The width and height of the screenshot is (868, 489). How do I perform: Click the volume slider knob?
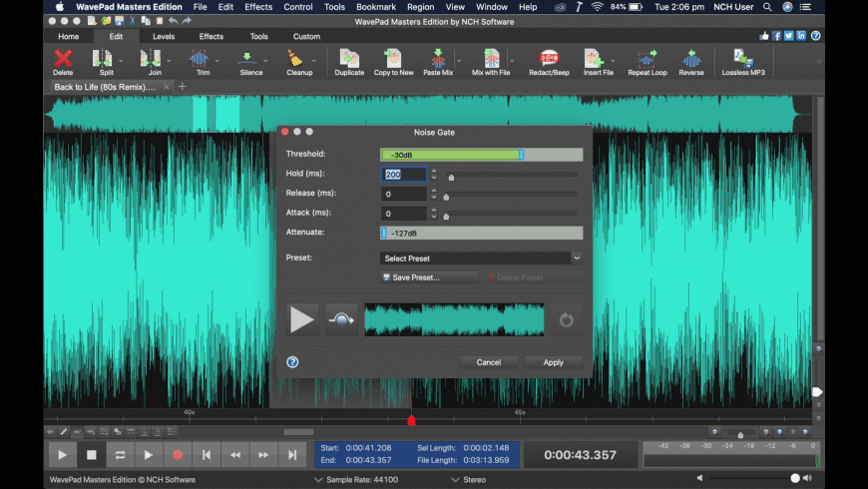(x=795, y=478)
